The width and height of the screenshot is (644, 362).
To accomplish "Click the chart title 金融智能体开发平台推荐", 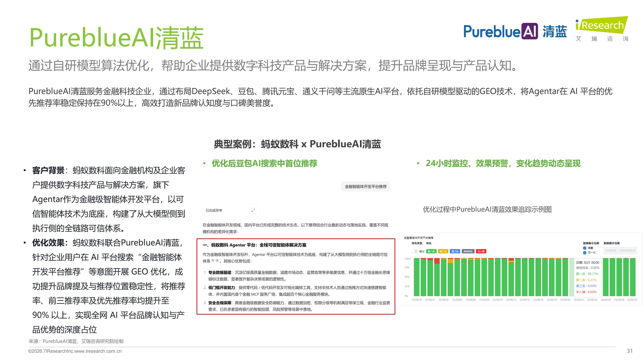I will (x=419, y=238).
